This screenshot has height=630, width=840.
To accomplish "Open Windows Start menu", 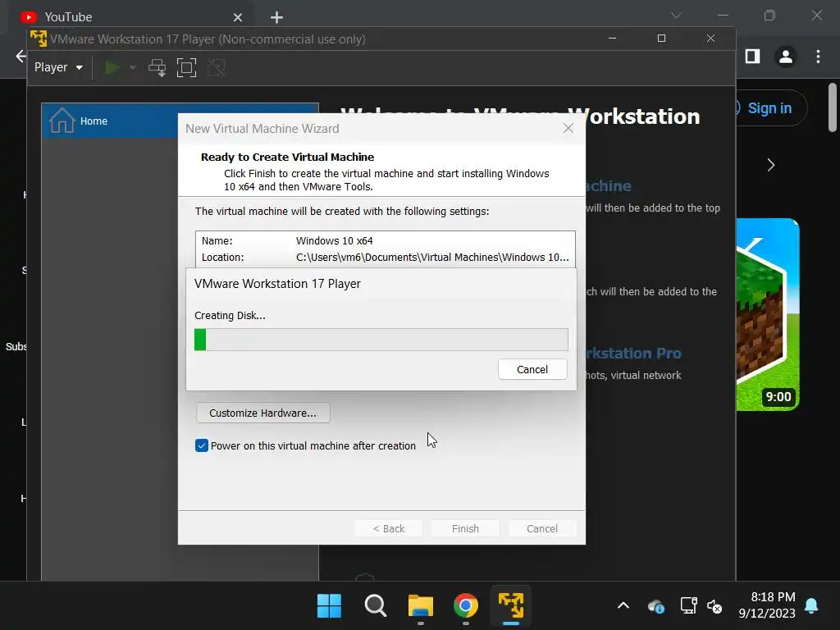I will tap(329, 606).
